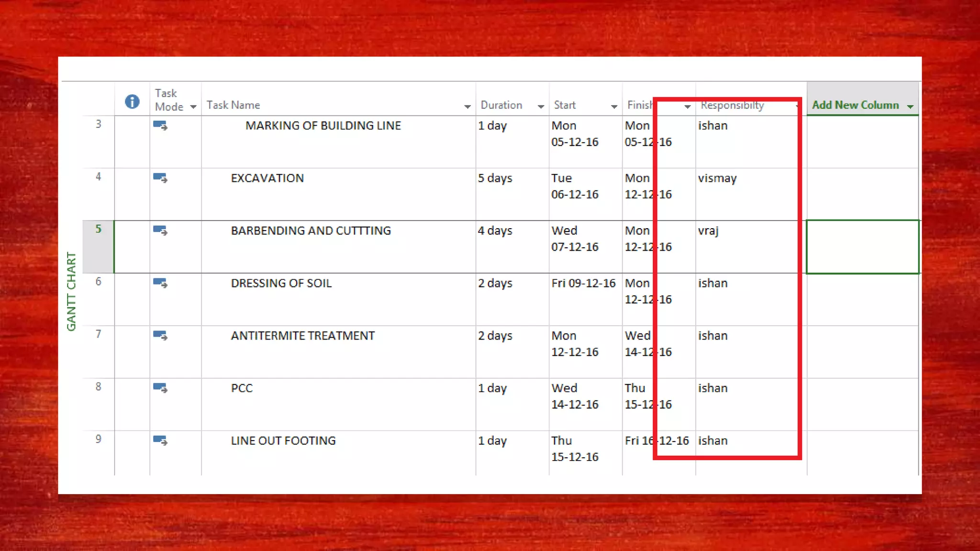980x551 pixels.
Task: Click task mode icon for Barbending and Cutting
Action: [x=160, y=231]
